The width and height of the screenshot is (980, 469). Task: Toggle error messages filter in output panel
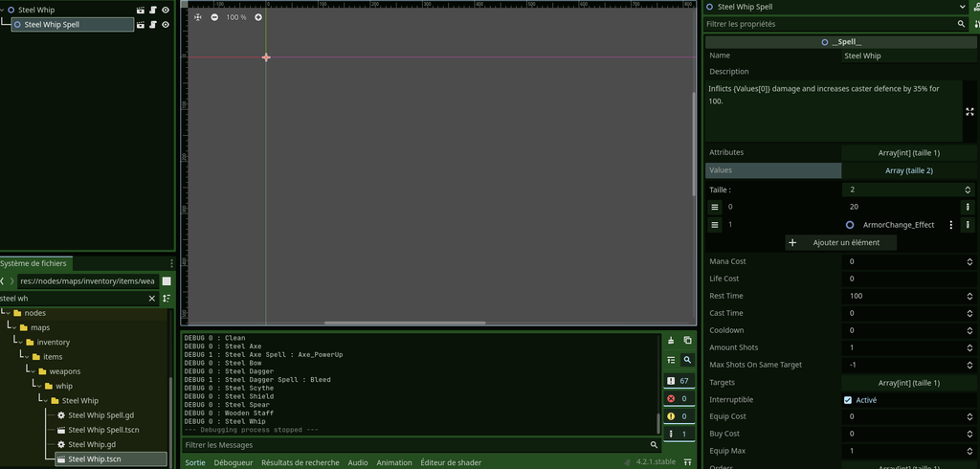click(x=678, y=398)
